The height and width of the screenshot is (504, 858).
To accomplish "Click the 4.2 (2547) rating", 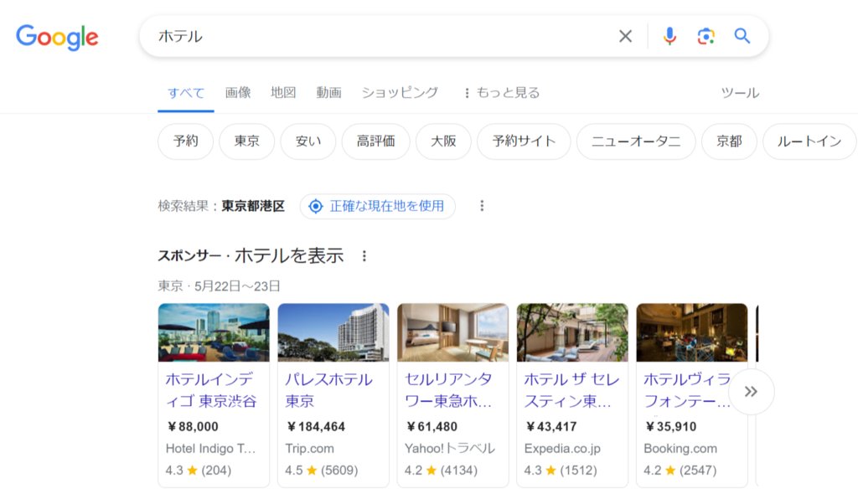I will point(680,471).
